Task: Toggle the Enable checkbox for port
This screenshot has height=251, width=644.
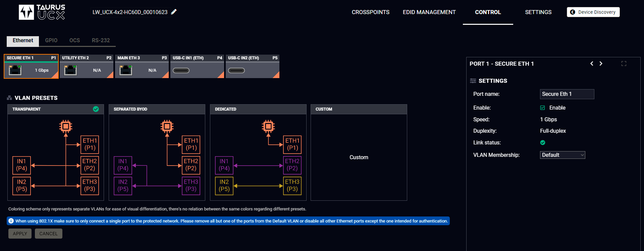Action: pyautogui.click(x=542, y=108)
